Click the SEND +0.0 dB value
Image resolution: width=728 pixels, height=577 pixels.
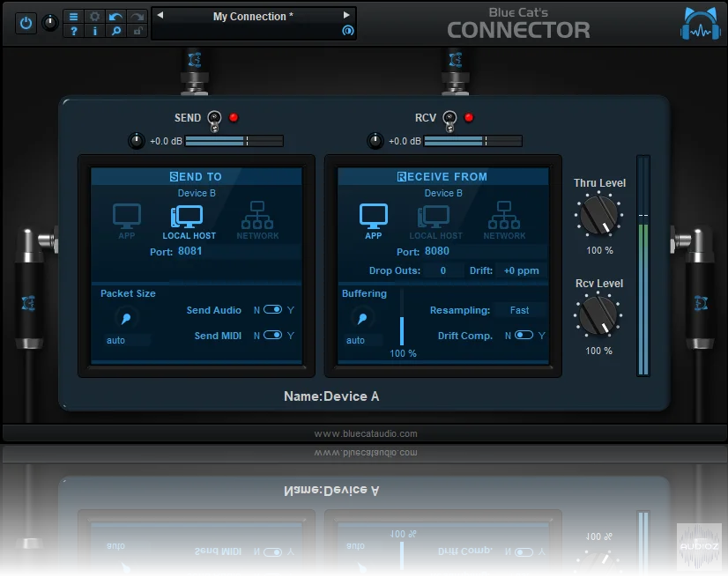point(166,141)
